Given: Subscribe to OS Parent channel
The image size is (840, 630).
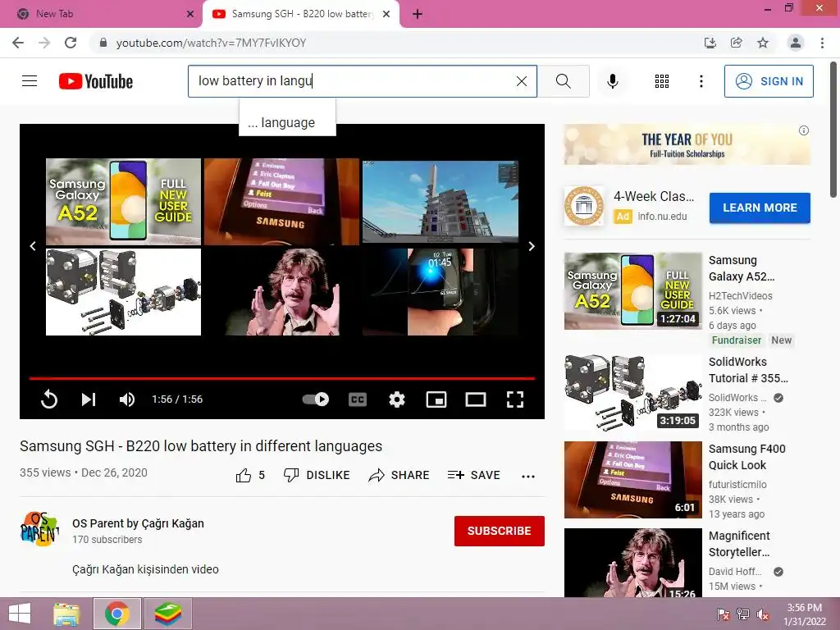Looking at the screenshot, I should (x=500, y=531).
